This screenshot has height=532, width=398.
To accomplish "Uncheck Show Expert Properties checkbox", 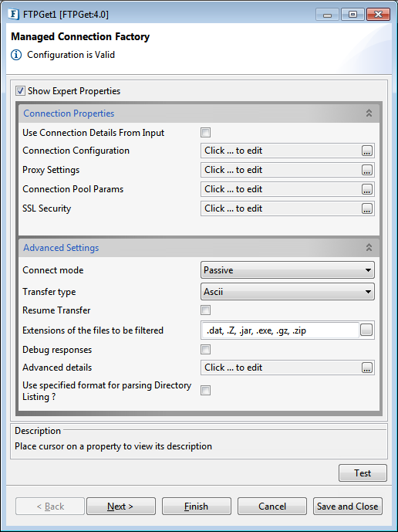I will pos(20,91).
